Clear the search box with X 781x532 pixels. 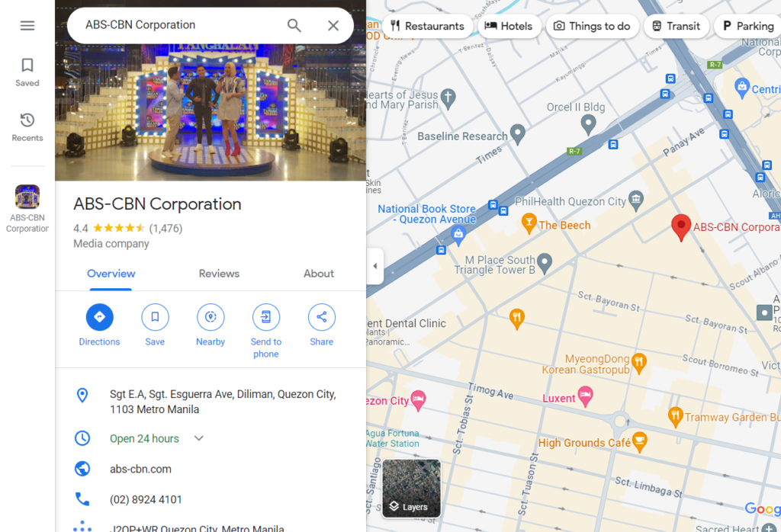[x=333, y=25]
